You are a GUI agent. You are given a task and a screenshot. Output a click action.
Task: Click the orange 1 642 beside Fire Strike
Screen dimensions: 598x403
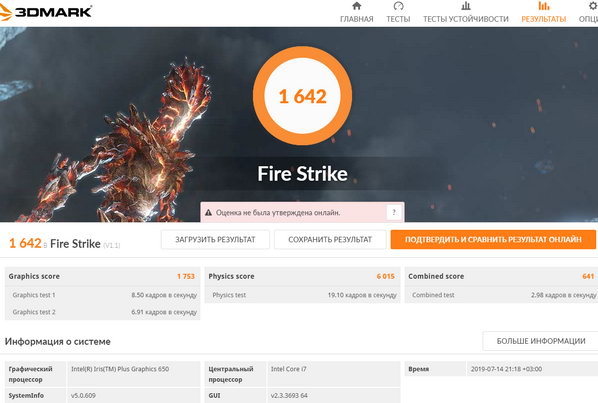point(25,243)
